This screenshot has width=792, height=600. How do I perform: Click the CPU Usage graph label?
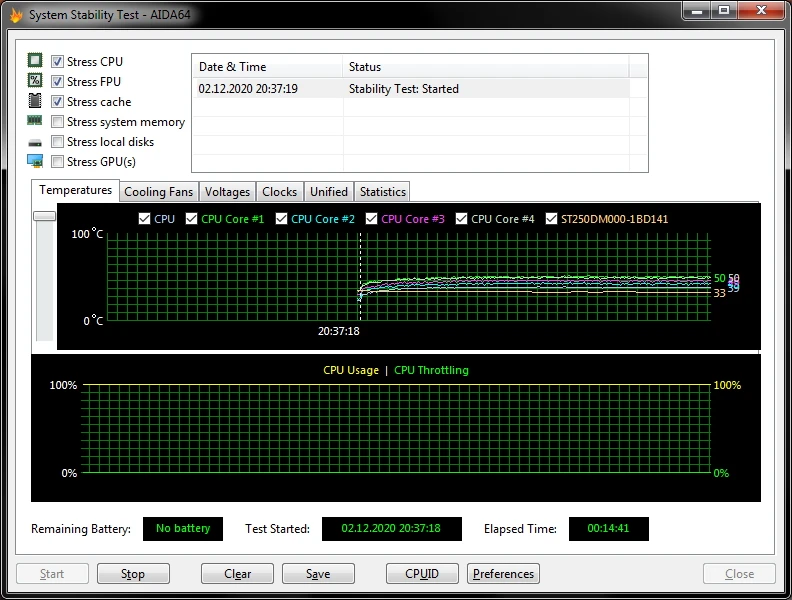(351, 370)
